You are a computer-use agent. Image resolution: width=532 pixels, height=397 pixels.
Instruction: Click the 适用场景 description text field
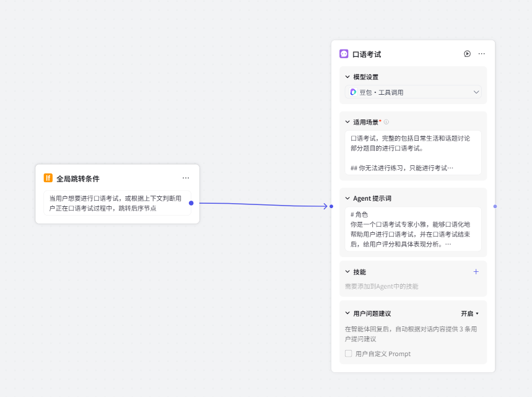pos(412,152)
